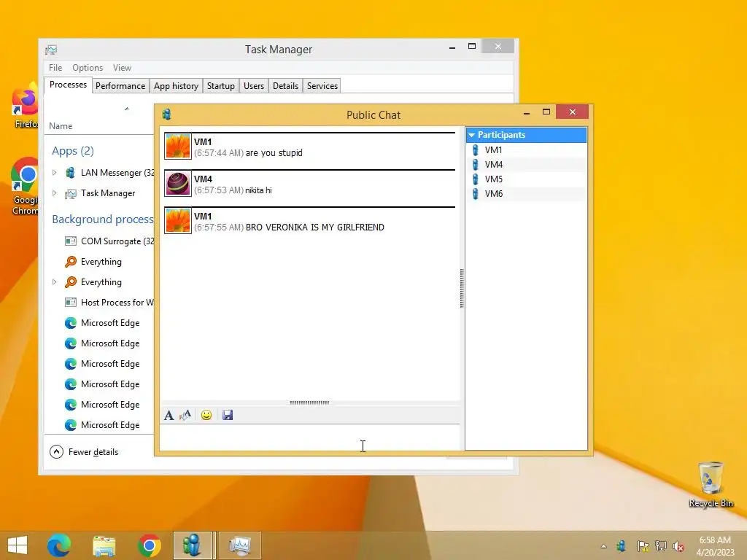Click the network tray icon
This screenshot has width=747, height=560.
coord(661,546)
